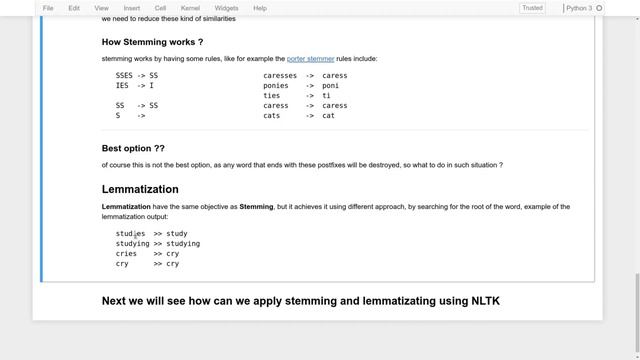Click the 'cats -> cat' example
The height and width of the screenshot is (360, 640).
299,116
